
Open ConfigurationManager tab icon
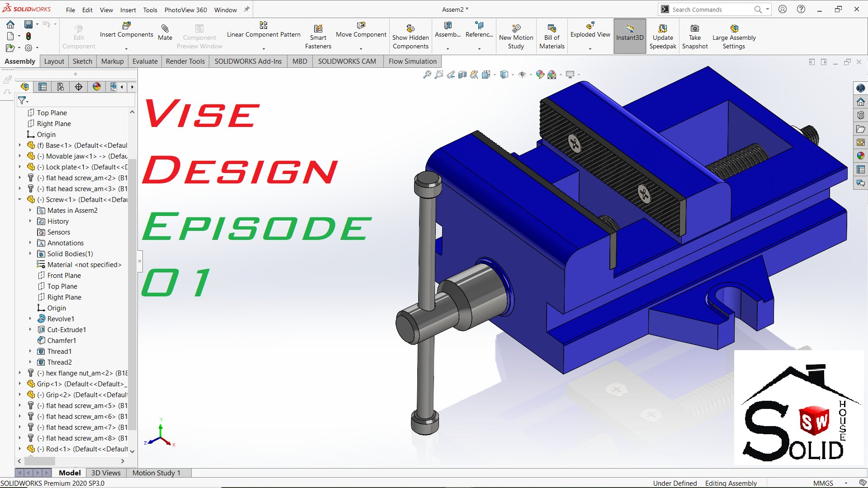[61, 87]
